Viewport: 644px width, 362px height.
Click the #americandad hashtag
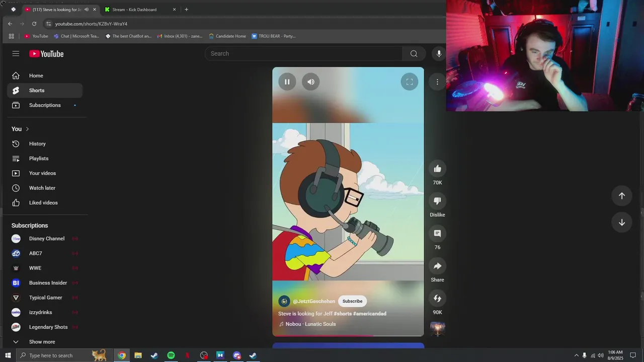[370, 314]
